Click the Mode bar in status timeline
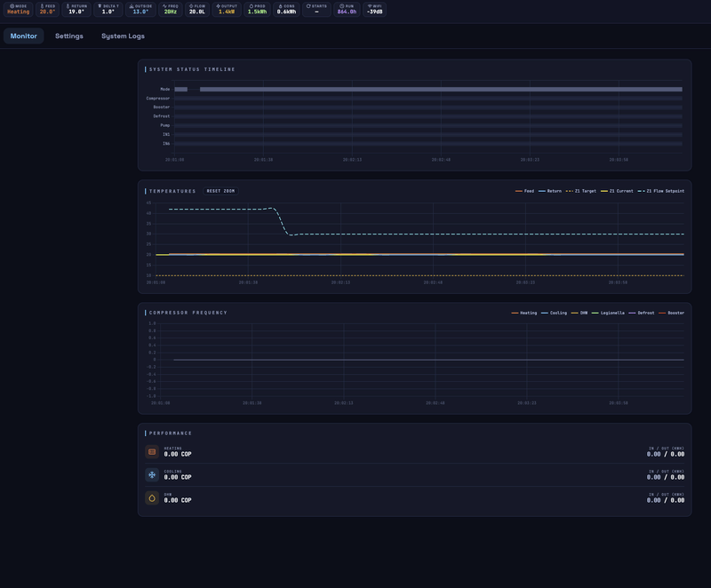Screen dimensions: 711x588 point(440,90)
